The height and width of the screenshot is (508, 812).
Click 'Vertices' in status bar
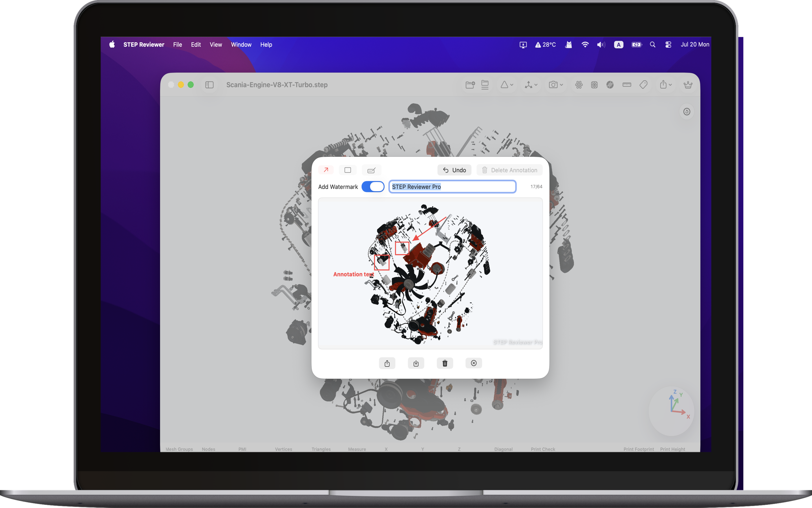(284, 449)
